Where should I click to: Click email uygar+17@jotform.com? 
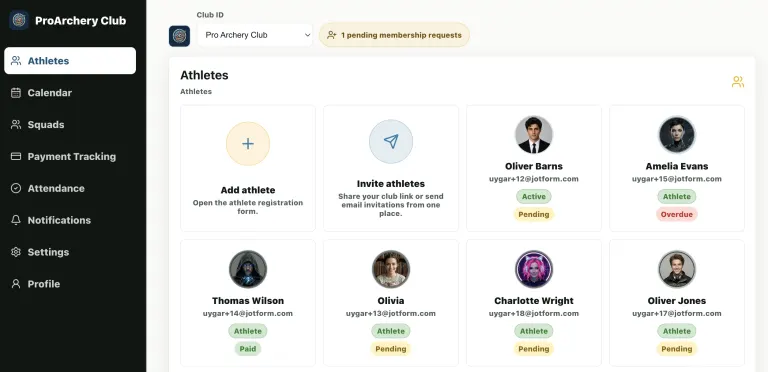(x=677, y=313)
